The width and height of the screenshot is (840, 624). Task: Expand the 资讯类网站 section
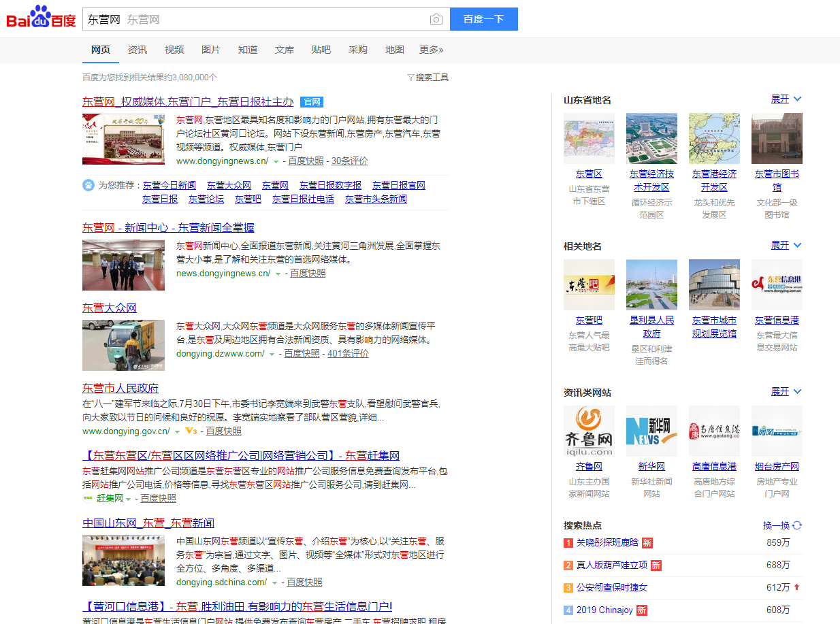[x=786, y=392]
